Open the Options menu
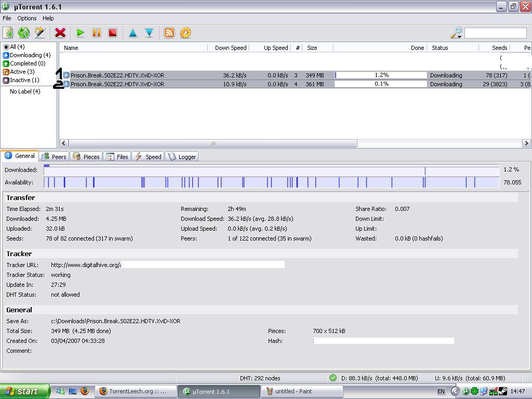This screenshot has height=399, width=532. (27, 18)
